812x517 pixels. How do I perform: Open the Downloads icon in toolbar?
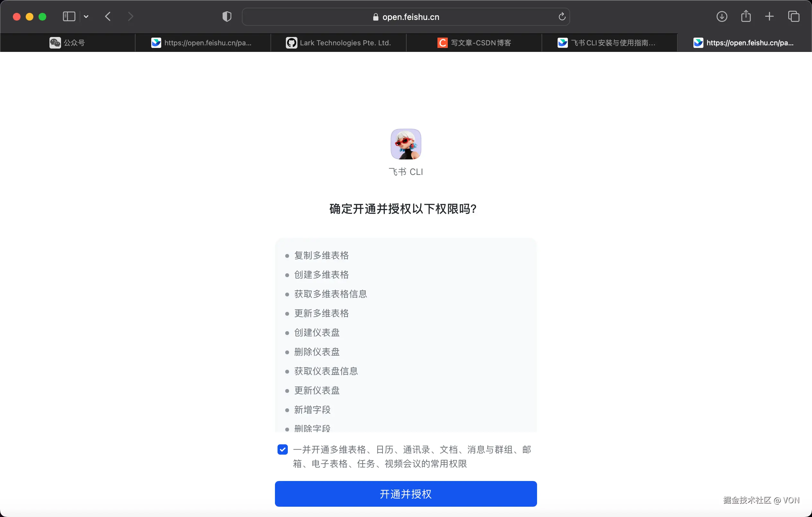pyautogui.click(x=722, y=16)
